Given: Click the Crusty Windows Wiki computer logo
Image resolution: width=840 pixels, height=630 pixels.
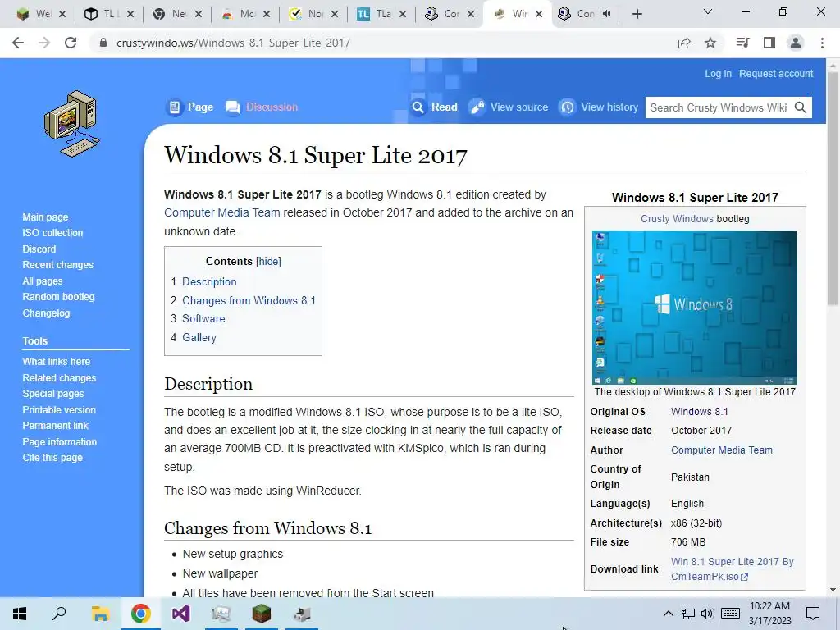Looking at the screenshot, I should (72, 124).
